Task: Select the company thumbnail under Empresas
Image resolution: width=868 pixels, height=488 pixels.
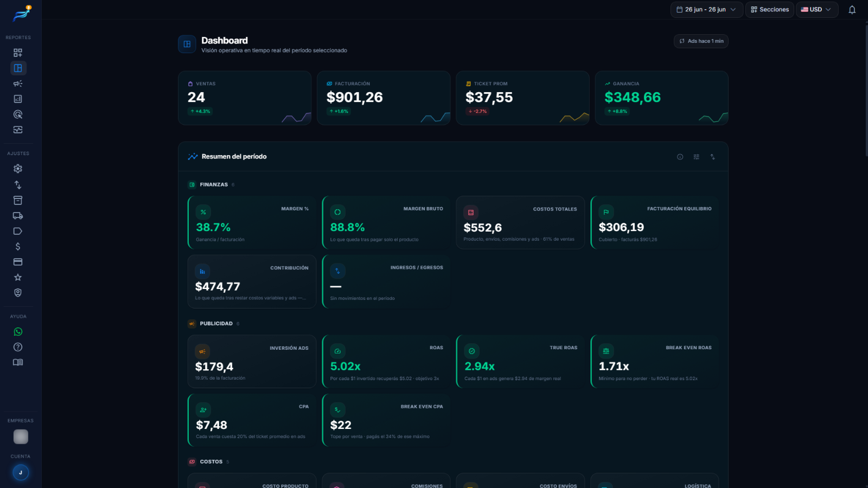Action: tap(21, 436)
